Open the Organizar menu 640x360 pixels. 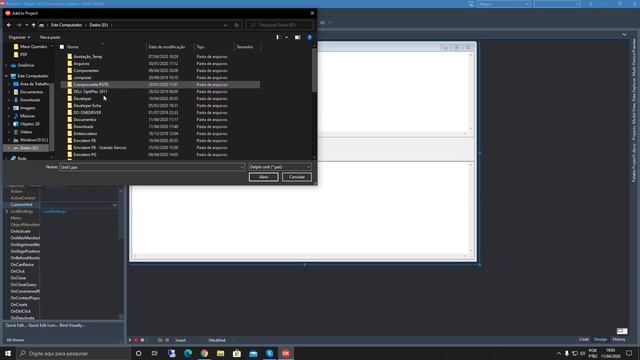[x=19, y=37]
